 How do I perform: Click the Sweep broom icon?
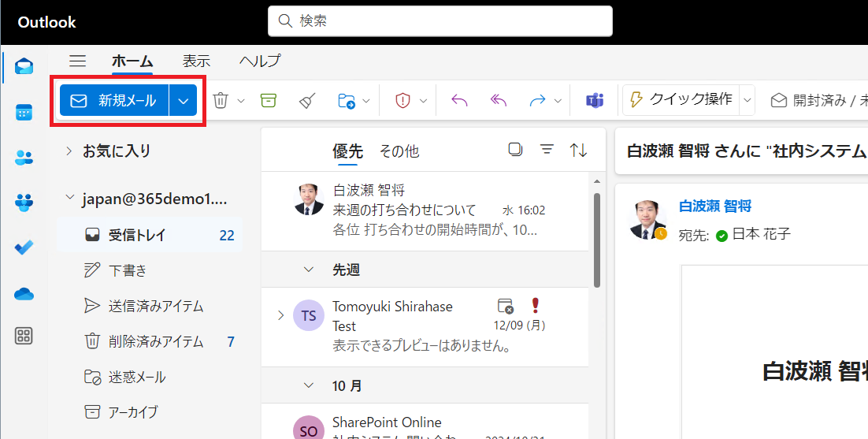[x=307, y=100]
